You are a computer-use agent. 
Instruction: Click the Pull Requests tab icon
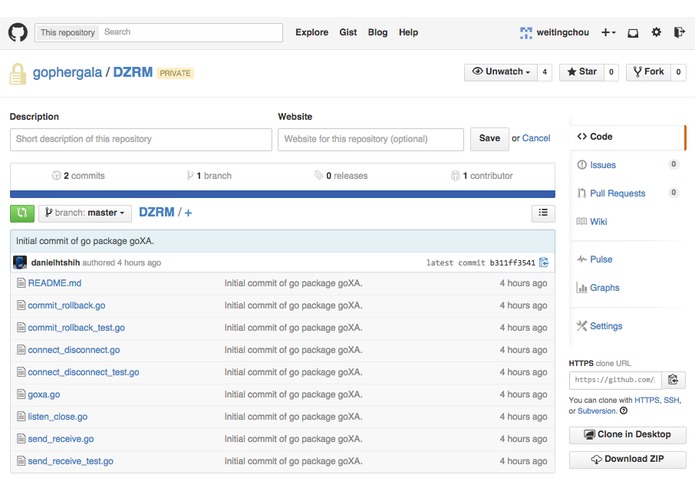(582, 193)
